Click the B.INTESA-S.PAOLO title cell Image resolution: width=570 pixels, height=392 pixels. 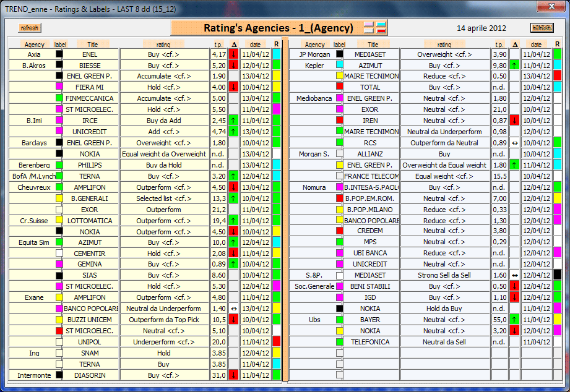tap(371, 187)
